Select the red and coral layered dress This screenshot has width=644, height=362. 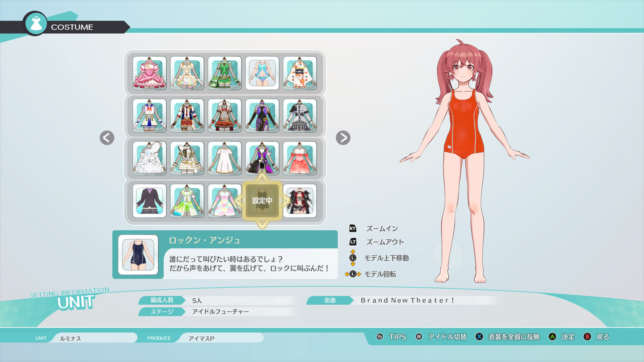pos(300,158)
